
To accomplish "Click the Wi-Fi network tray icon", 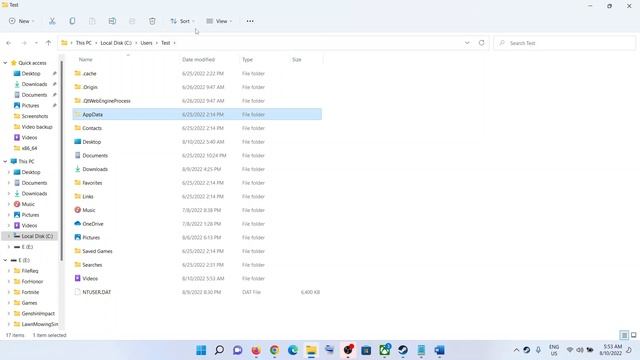I will (x=570, y=350).
